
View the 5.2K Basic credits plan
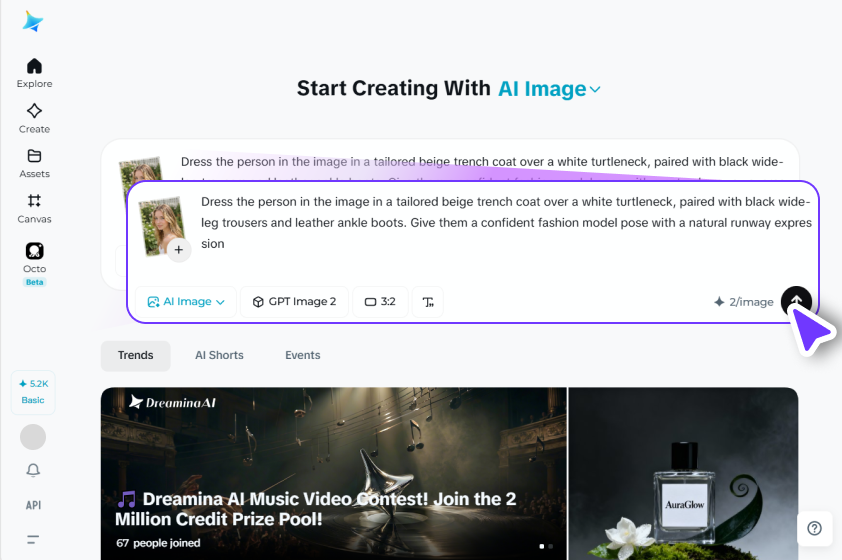click(33, 392)
